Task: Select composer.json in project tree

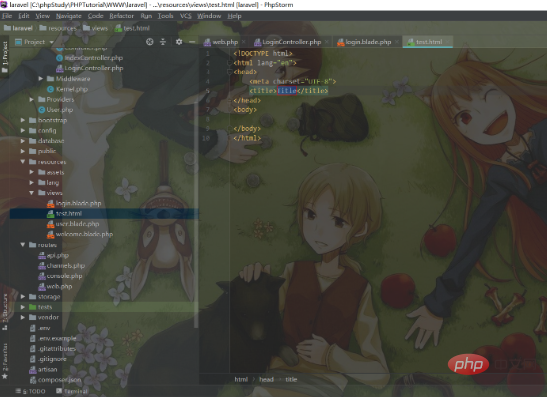Action: [x=55, y=380]
